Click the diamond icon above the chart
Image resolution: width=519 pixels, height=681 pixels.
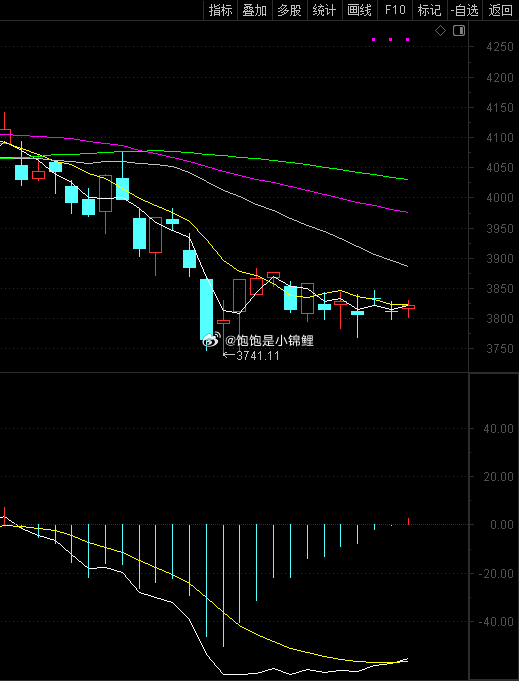pos(440,31)
